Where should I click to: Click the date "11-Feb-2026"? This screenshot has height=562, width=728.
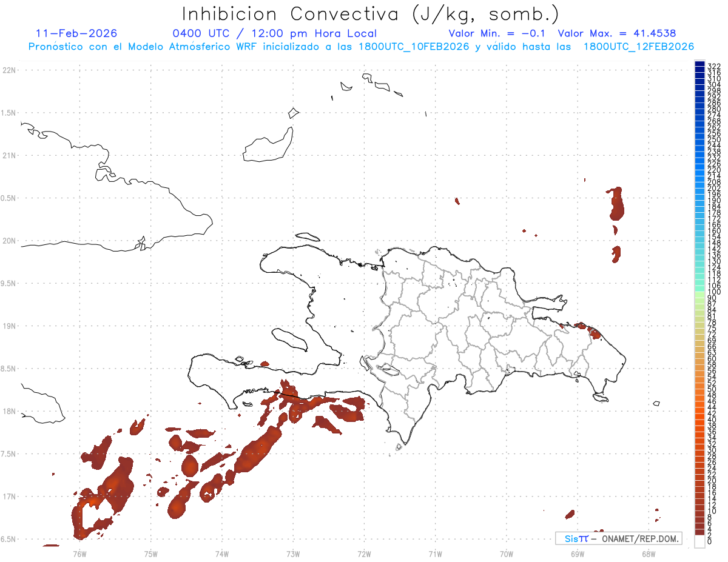point(77,33)
